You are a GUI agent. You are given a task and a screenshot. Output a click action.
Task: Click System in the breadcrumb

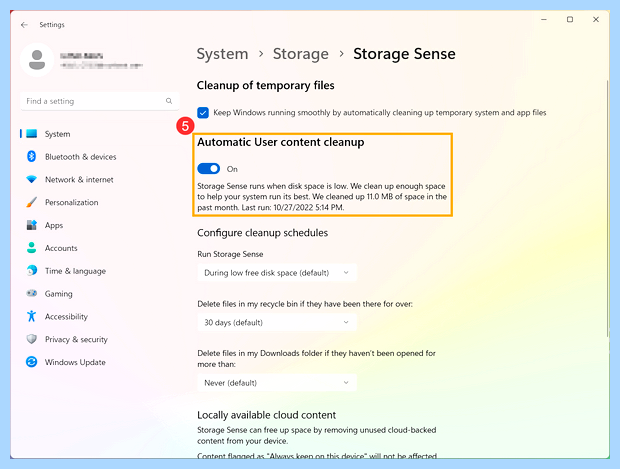coord(222,54)
